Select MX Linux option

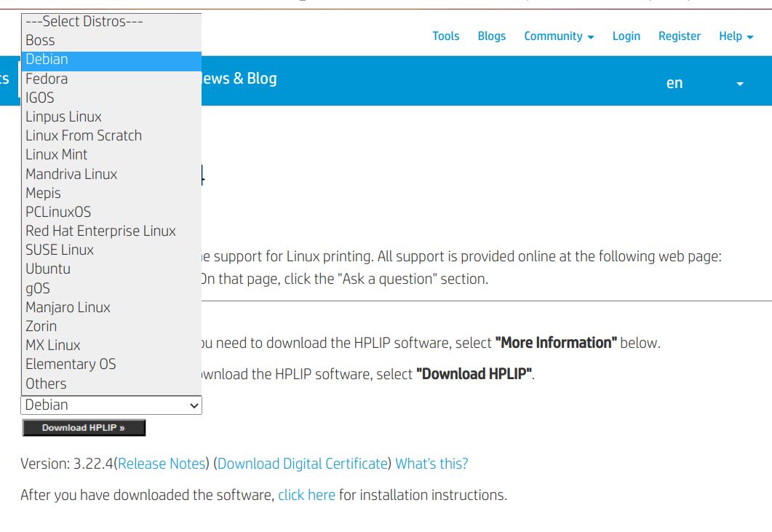point(111,345)
